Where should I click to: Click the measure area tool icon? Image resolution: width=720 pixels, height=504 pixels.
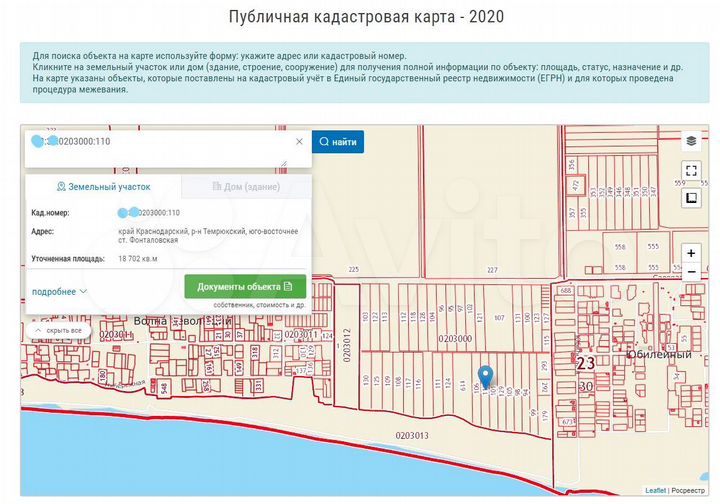pos(691,198)
